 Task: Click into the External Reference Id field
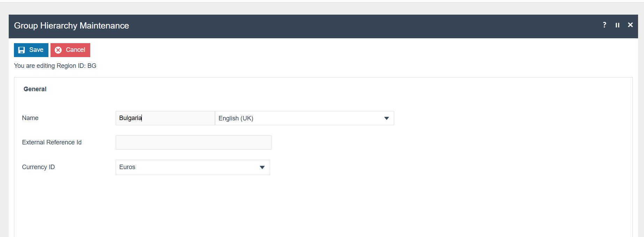coord(193,142)
